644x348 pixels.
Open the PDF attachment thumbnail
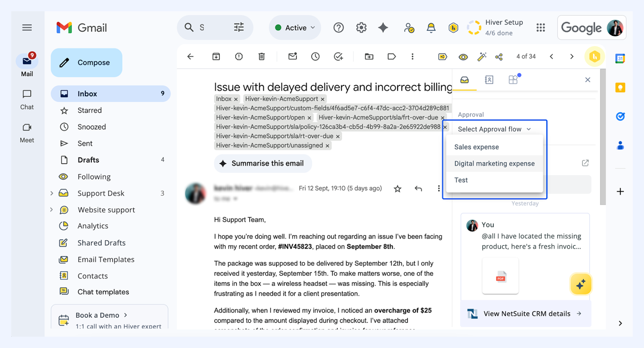point(500,276)
